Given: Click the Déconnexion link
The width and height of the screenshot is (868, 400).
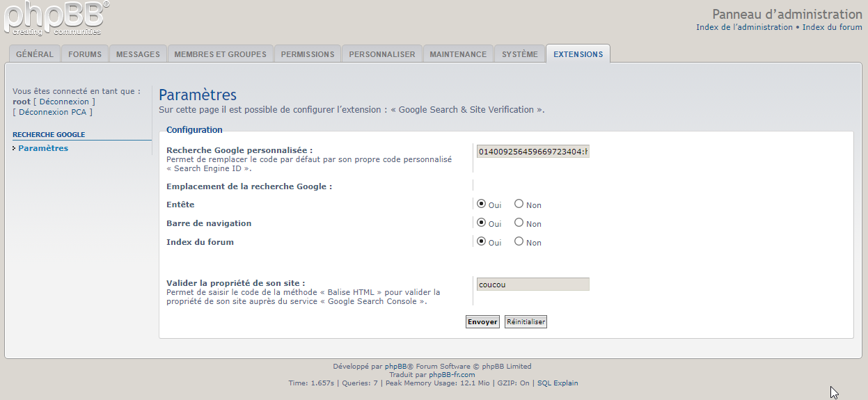Looking at the screenshot, I should 64,102.
